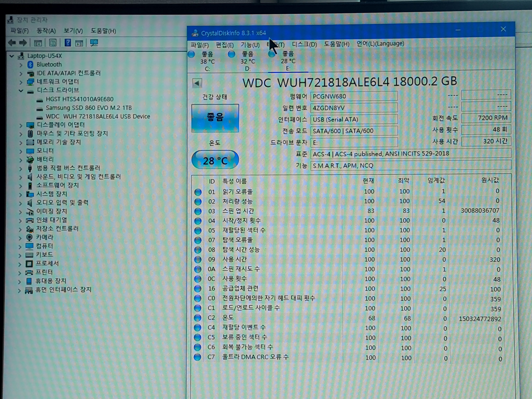Collapse the 디스크 드라이브 category
The width and height of the screenshot is (532, 399).
21,91
